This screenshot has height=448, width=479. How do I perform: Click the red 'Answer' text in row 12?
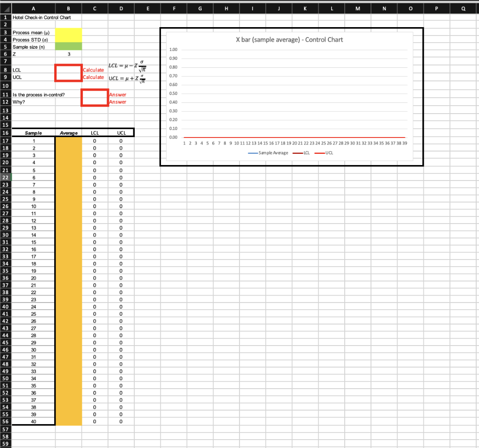click(x=117, y=102)
